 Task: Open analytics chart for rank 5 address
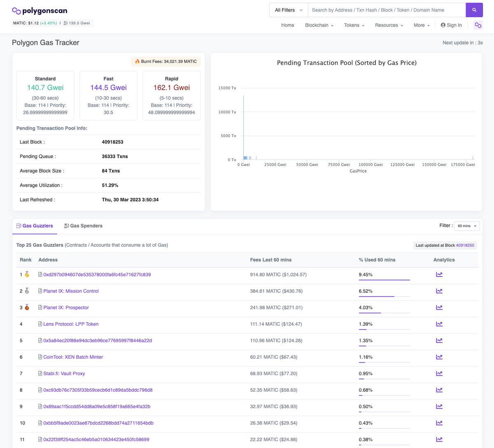click(x=439, y=340)
